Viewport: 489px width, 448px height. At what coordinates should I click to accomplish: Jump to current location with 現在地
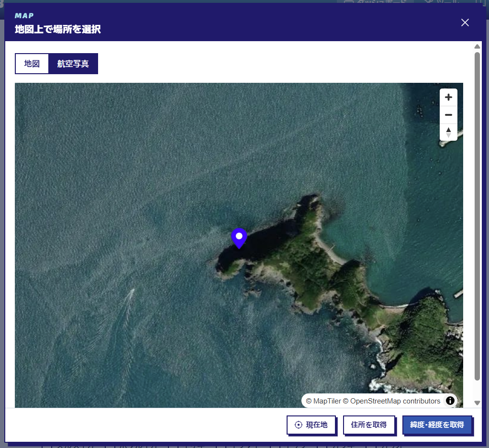[311, 425]
